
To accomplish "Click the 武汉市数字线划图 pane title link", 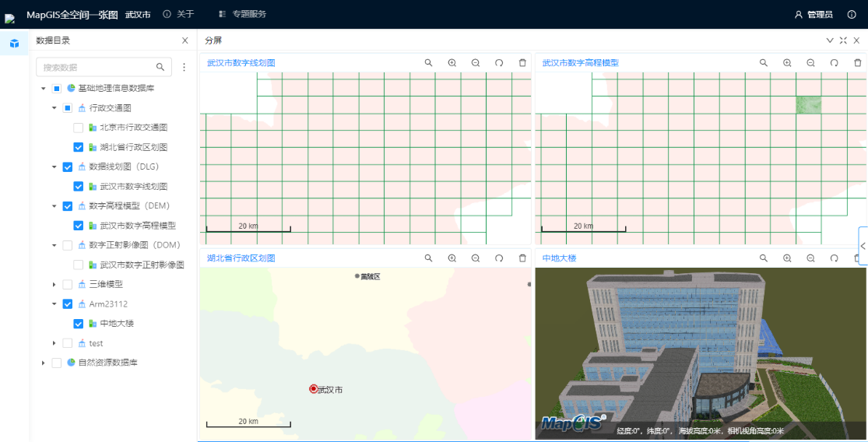I will coord(241,63).
